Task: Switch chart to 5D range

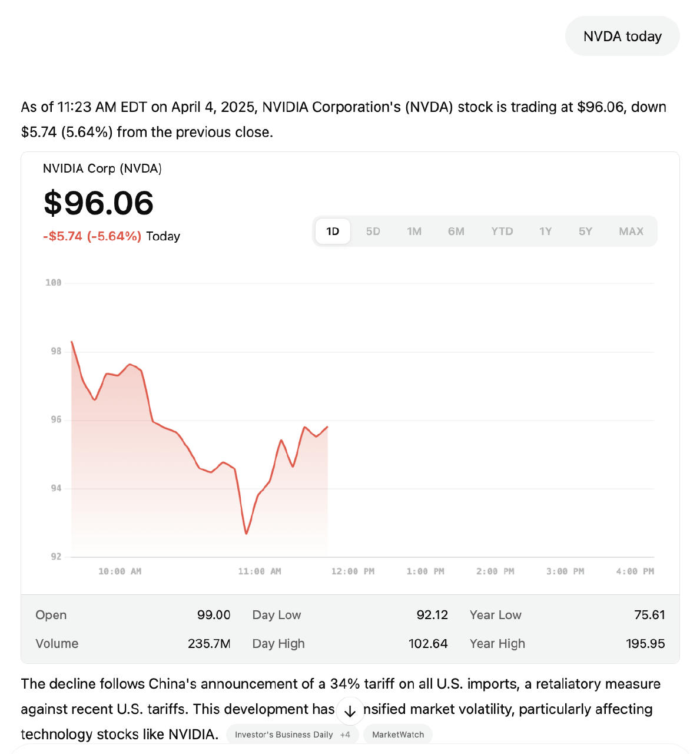Action: pos(373,232)
